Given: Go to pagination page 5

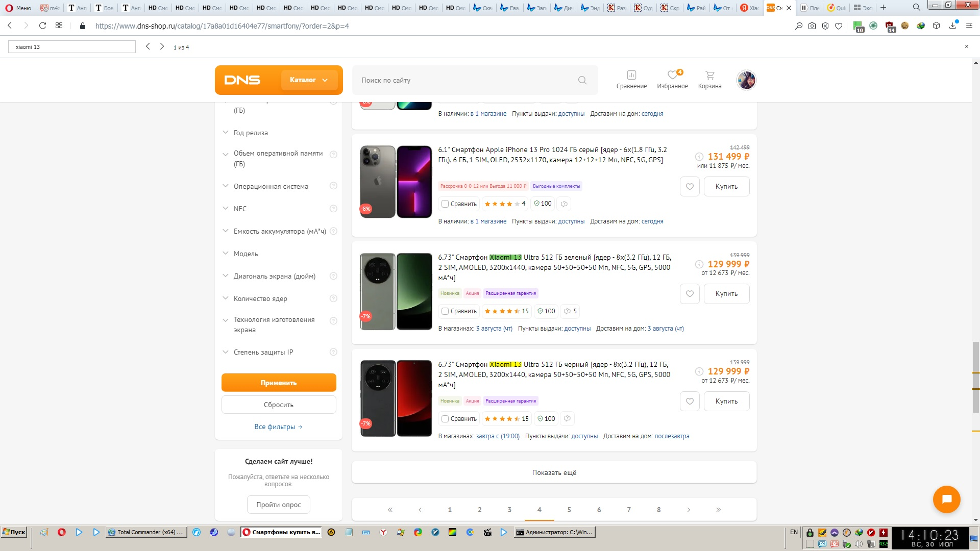Looking at the screenshot, I should 569,509.
